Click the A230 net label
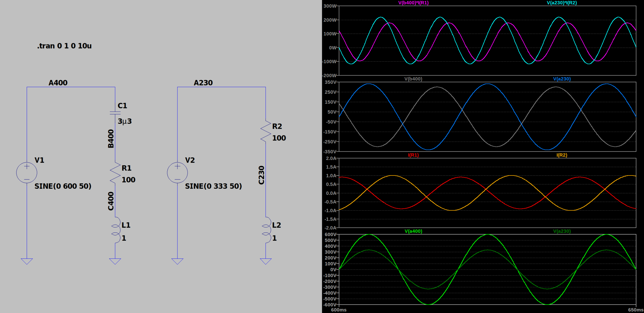The height and width of the screenshot is (313, 644). tap(203, 83)
